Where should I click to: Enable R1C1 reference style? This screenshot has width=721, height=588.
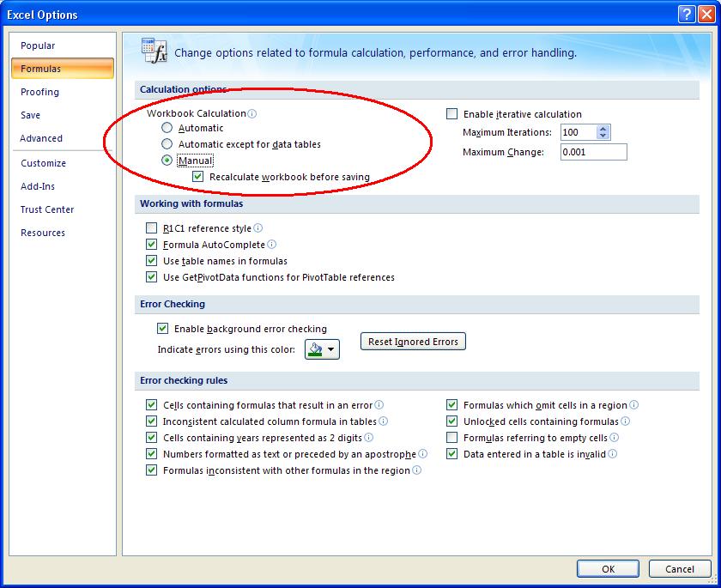pos(151,228)
